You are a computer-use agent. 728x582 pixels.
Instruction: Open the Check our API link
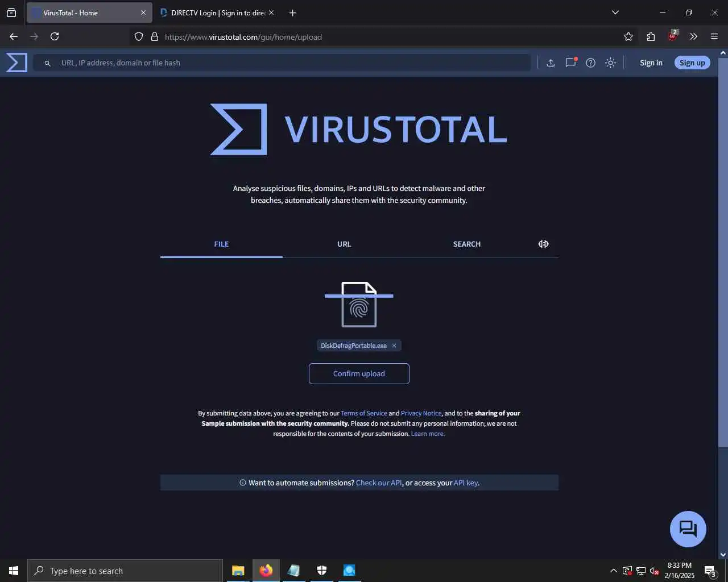click(x=379, y=483)
